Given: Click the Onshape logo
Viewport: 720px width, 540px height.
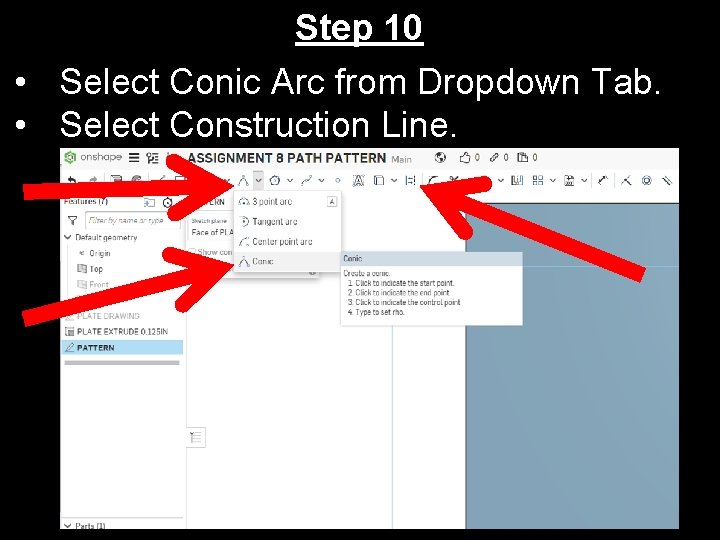Looking at the screenshot, I should 93,158.
